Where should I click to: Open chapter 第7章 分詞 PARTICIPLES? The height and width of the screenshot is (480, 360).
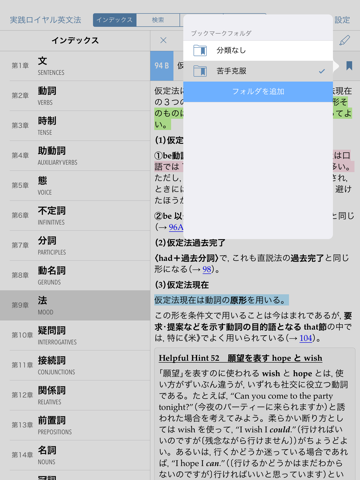pyautogui.click(x=75, y=246)
